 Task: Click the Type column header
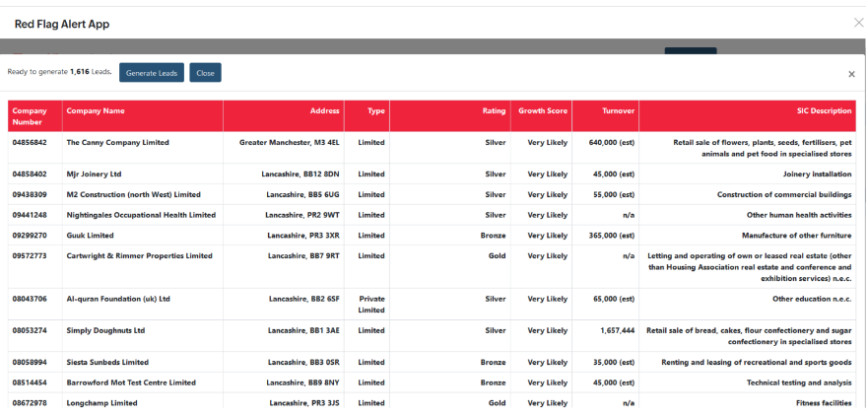click(x=367, y=116)
